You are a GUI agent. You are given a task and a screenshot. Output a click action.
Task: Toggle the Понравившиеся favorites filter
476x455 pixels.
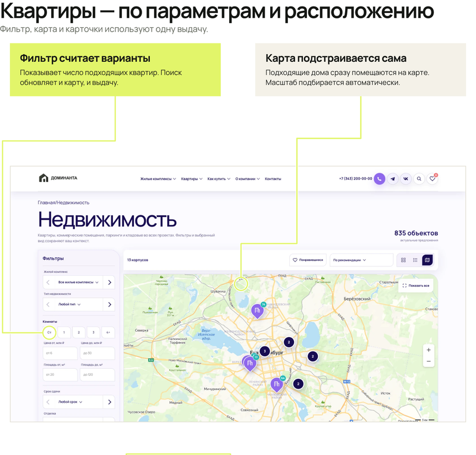[x=308, y=260]
